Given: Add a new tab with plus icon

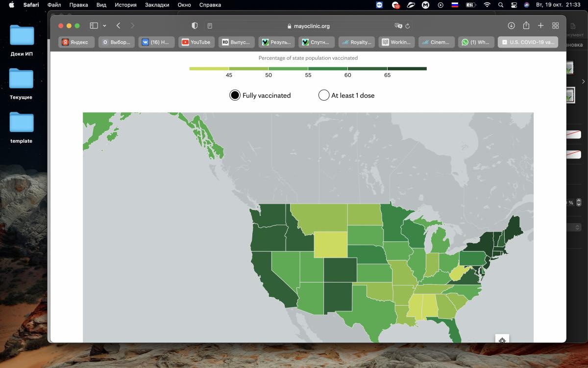Looking at the screenshot, I should click(541, 26).
